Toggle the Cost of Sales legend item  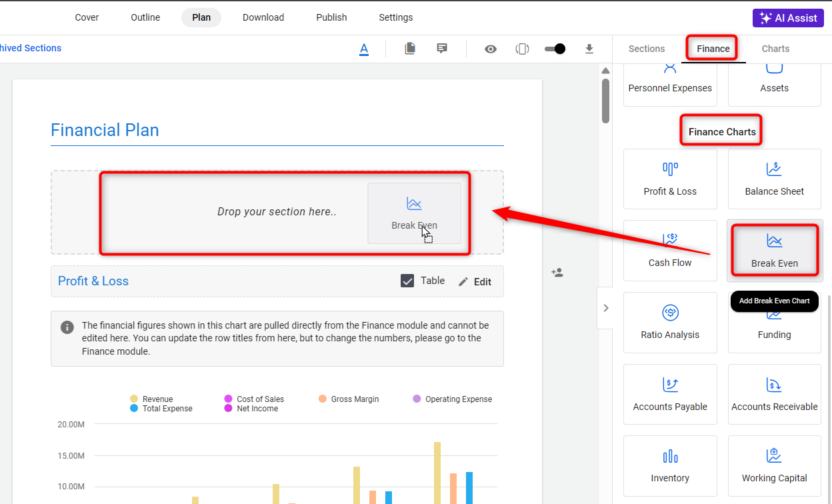(x=254, y=399)
